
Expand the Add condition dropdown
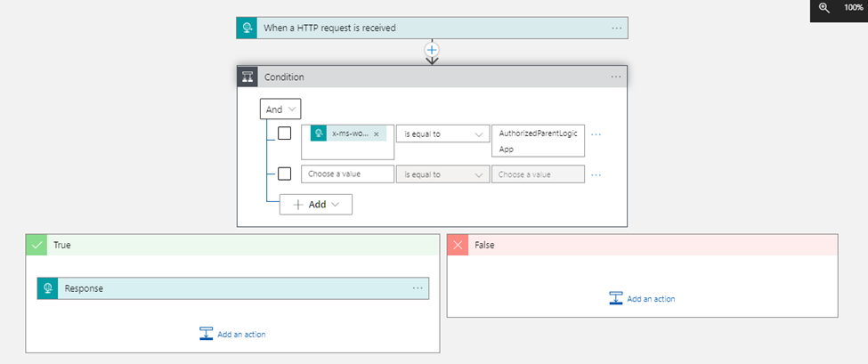coord(316,204)
